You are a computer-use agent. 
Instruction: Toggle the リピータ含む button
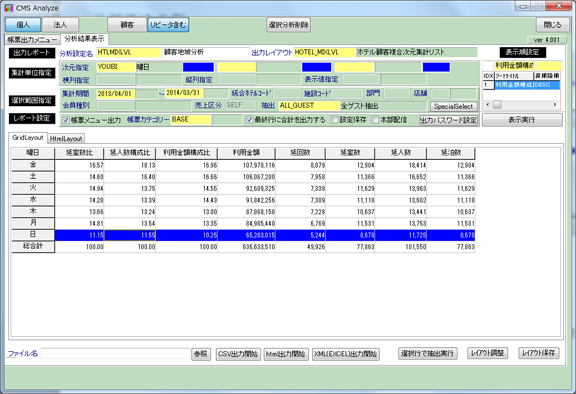168,25
